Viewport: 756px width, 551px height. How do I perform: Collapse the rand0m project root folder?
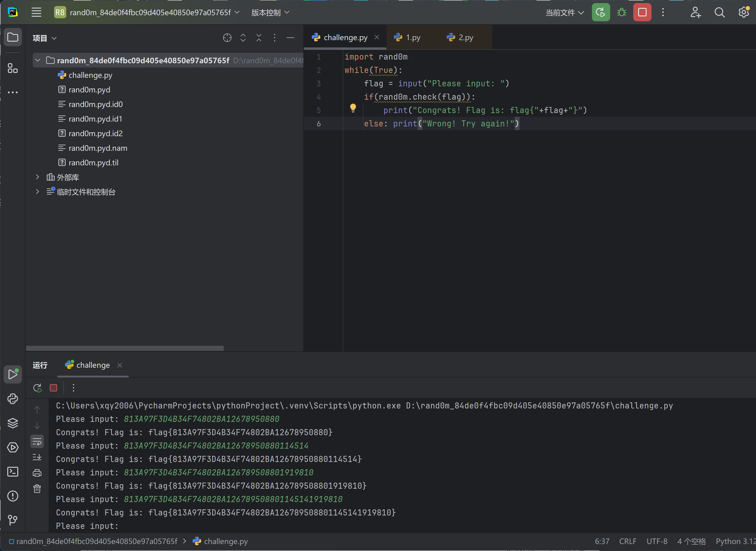[x=38, y=60]
